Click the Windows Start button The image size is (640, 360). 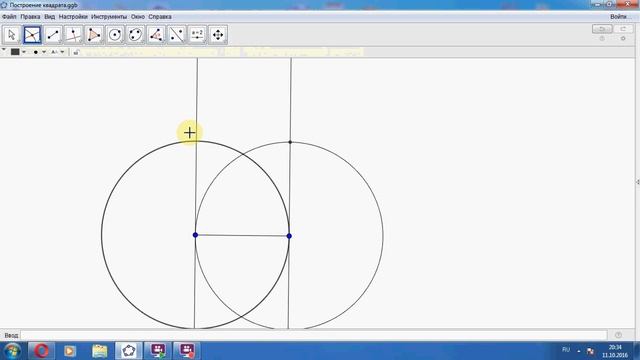(12, 351)
